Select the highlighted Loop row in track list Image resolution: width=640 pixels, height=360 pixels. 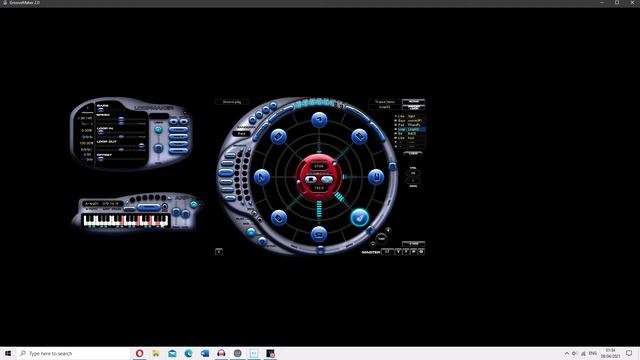tap(411, 129)
